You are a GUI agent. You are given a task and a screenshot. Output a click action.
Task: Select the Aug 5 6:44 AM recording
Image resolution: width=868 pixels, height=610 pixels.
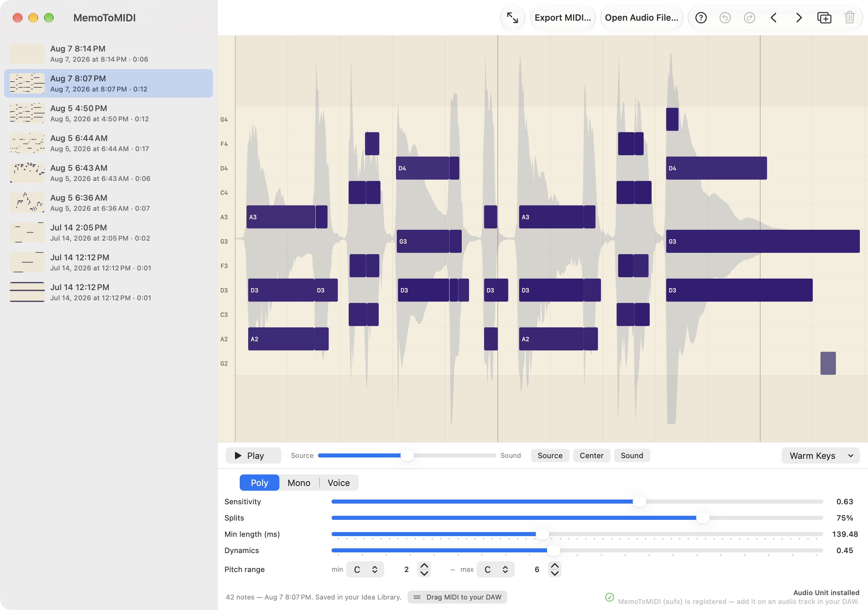tap(108, 143)
